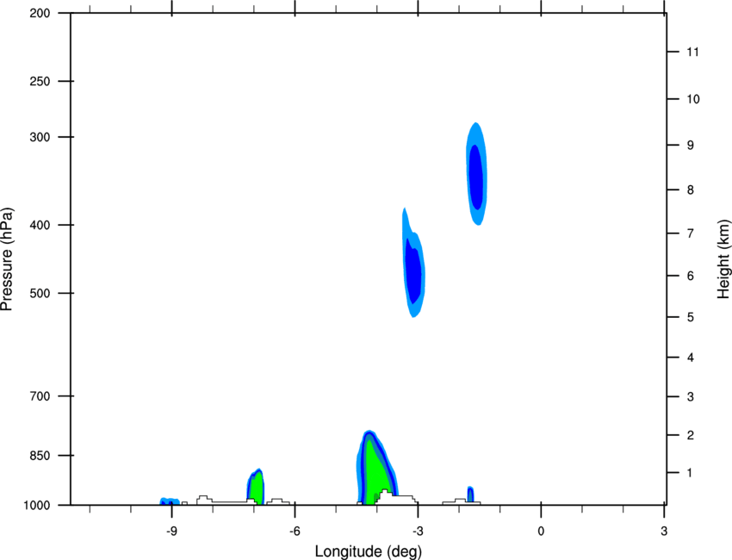Click the 300 pressure tick label
The image size is (732, 560).
click(x=40, y=137)
